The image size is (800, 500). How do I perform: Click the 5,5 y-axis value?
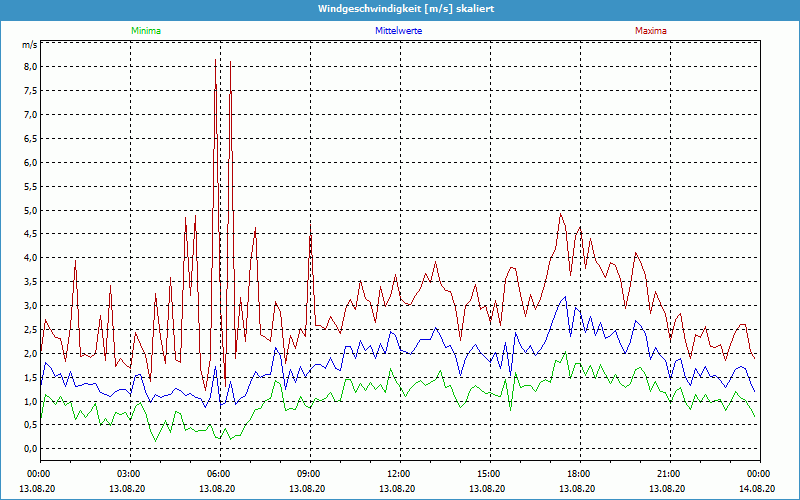coord(31,187)
